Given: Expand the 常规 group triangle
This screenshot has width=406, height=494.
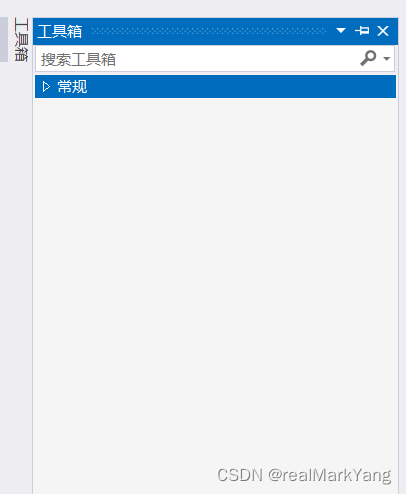Looking at the screenshot, I should click(x=46, y=87).
